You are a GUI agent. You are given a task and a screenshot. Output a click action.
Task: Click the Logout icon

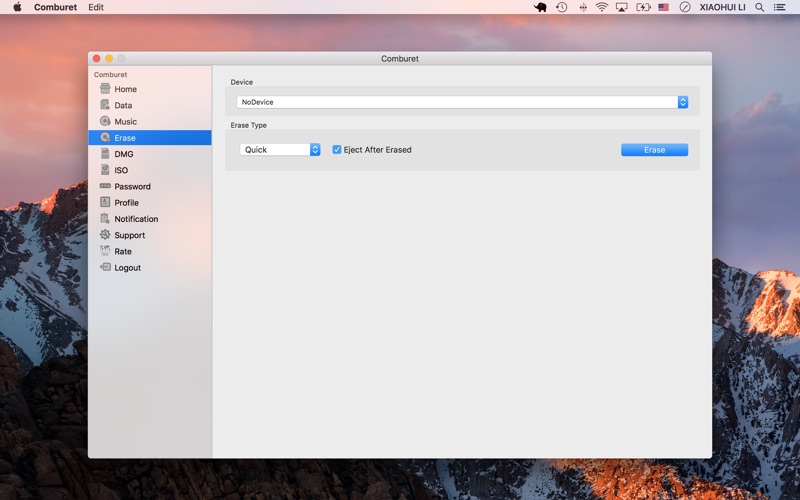tap(105, 267)
